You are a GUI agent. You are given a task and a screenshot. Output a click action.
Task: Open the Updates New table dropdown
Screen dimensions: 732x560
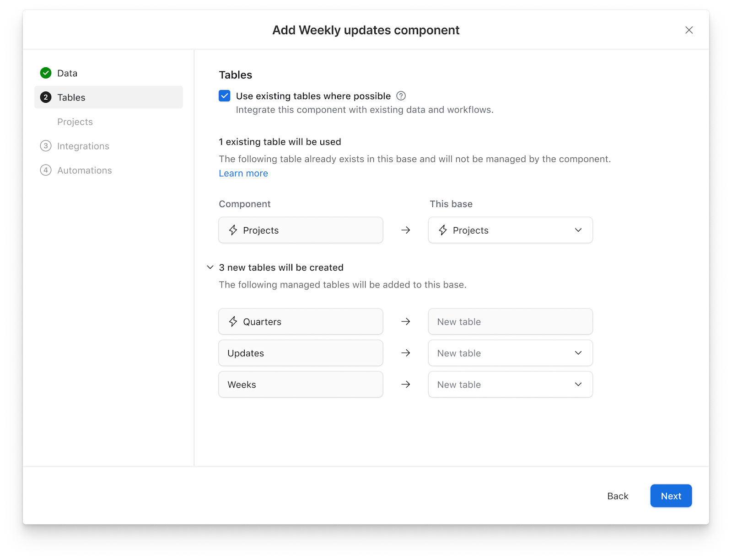(x=510, y=353)
